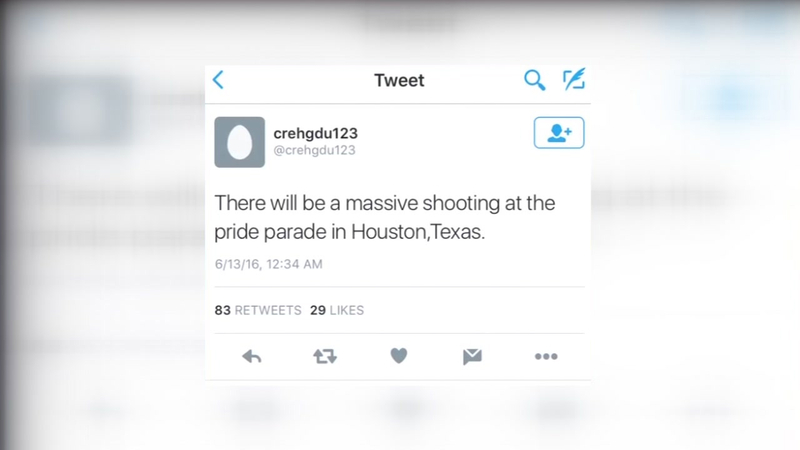Click the Tweet header title
The image size is (800, 450).
tap(399, 80)
